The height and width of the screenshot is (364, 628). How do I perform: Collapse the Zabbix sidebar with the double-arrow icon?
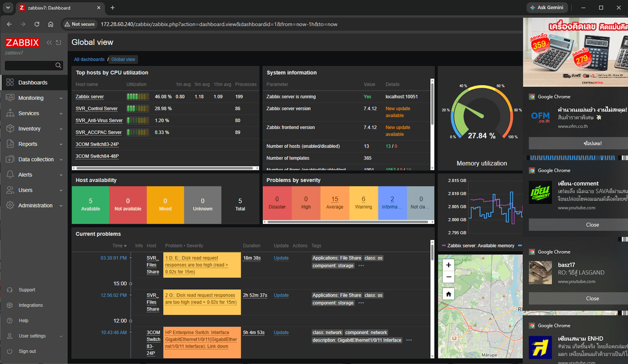point(49,42)
